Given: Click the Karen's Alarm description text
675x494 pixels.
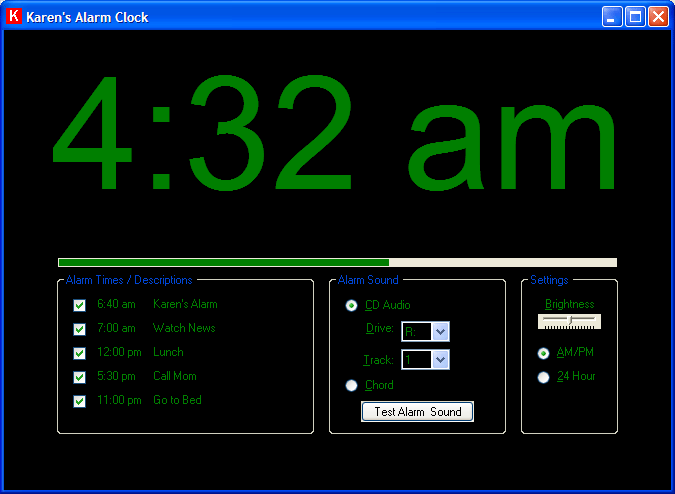Looking at the screenshot, I should (x=185, y=304).
